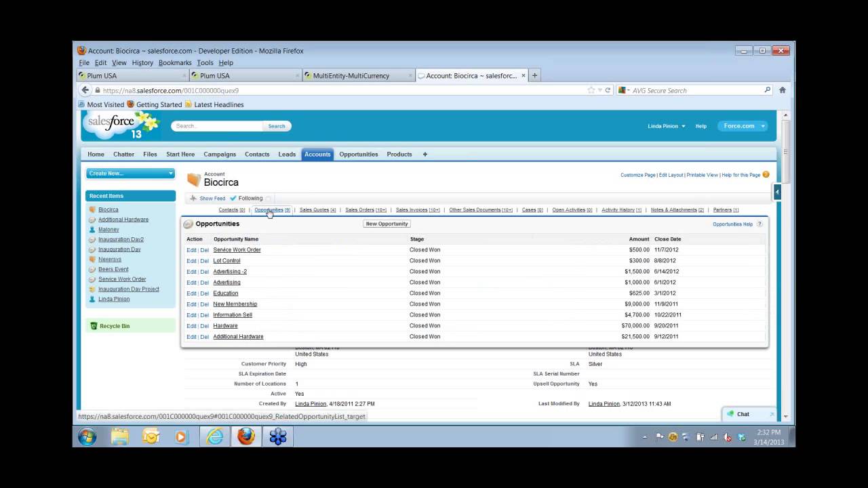The width and height of the screenshot is (868, 488).
Task: Toggle the Following status checkmark
Action: pyautogui.click(x=233, y=199)
